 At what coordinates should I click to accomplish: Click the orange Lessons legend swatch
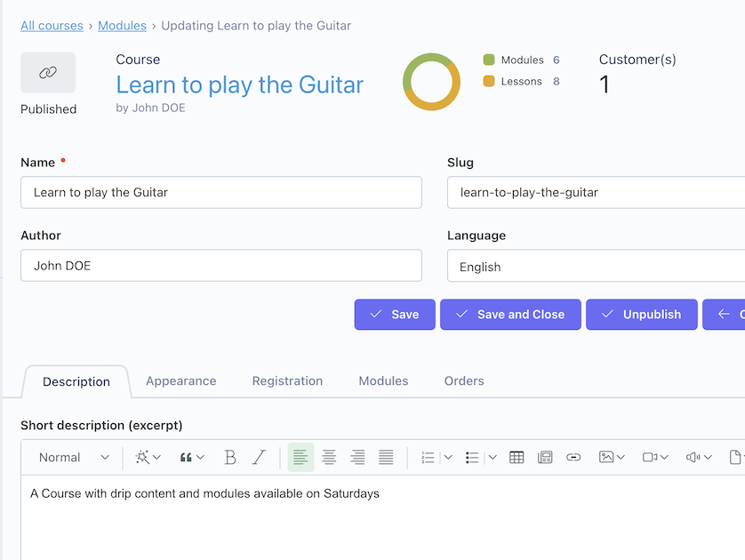pyautogui.click(x=489, y=81)
